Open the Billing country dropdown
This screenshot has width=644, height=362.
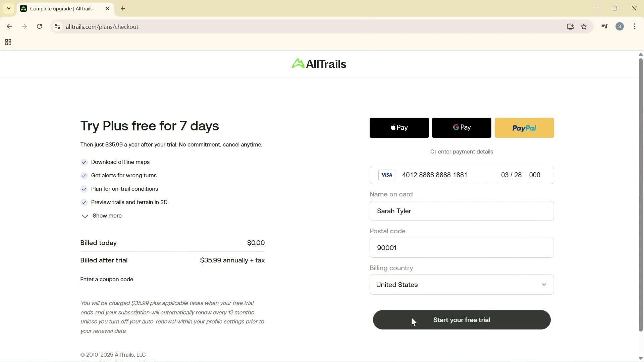point(462,285)
